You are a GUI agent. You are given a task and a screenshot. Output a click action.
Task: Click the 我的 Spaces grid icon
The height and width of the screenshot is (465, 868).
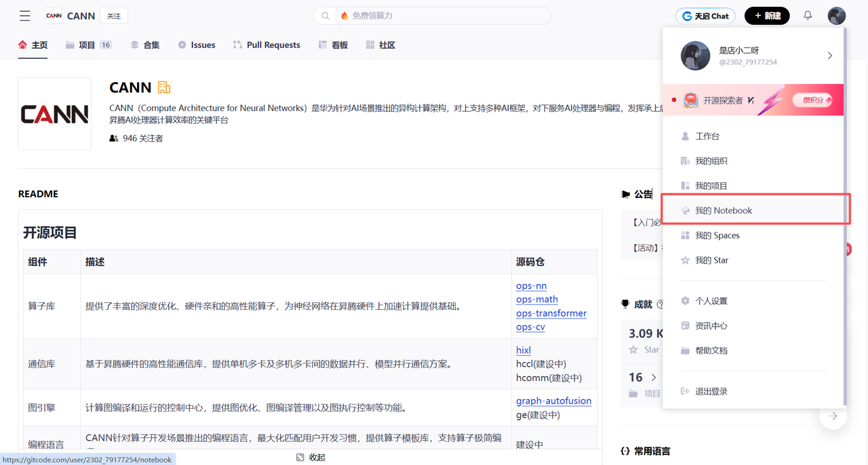coord(685,235)
